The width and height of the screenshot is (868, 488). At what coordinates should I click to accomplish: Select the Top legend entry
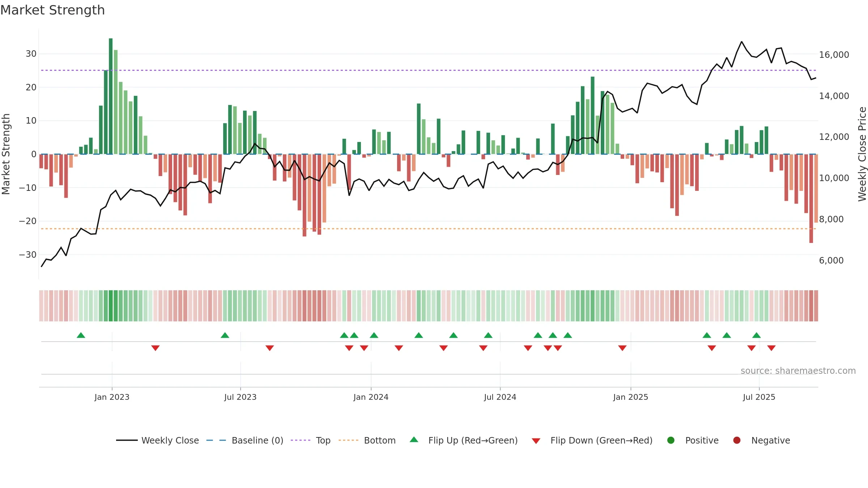pyautogui.click(x=310, y=440)
